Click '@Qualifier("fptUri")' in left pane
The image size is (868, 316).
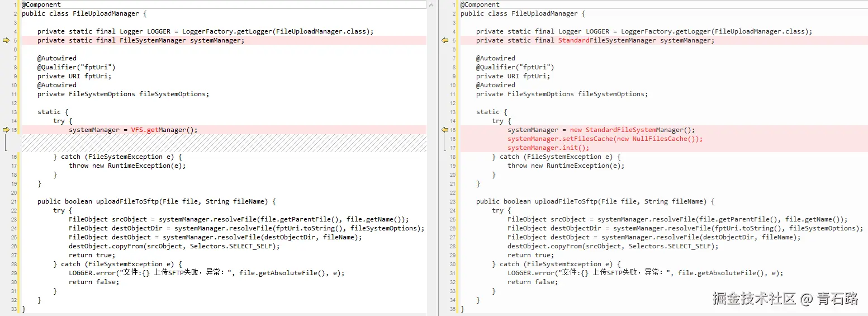(77, 67)
